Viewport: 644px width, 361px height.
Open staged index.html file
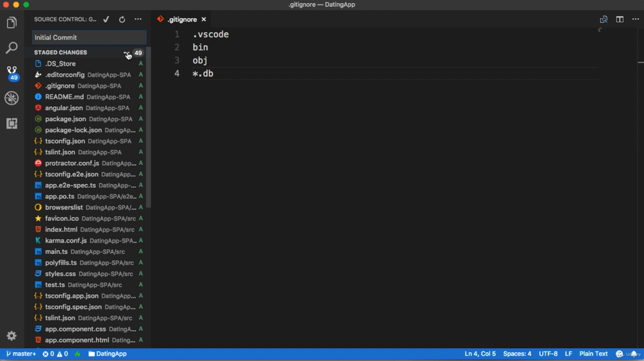tap(89, 230)
